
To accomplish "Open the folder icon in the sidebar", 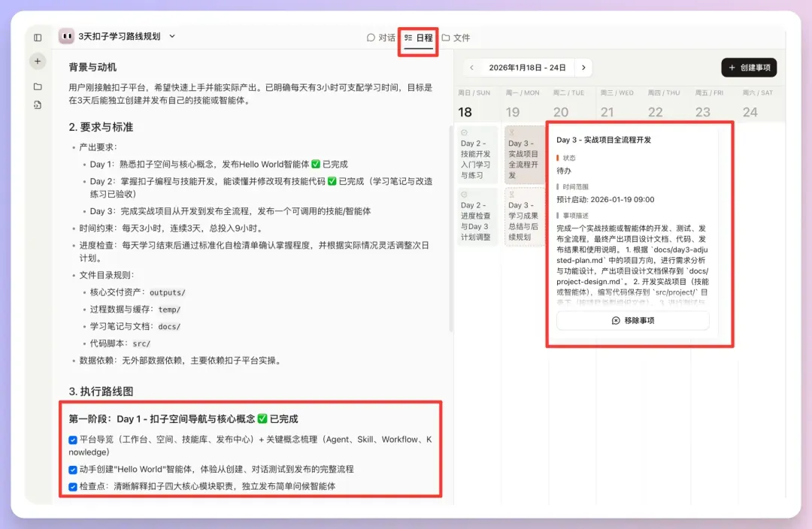I will tap(38, 85).
